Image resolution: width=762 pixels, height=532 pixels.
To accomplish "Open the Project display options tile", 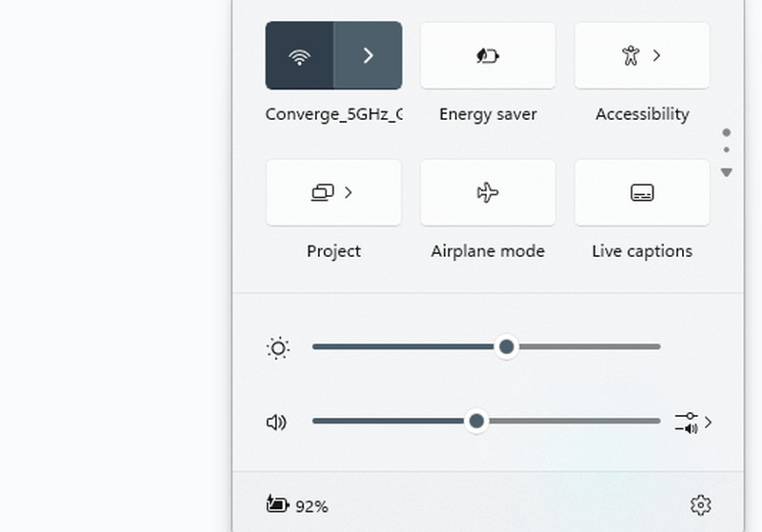I will pos(333,192).
